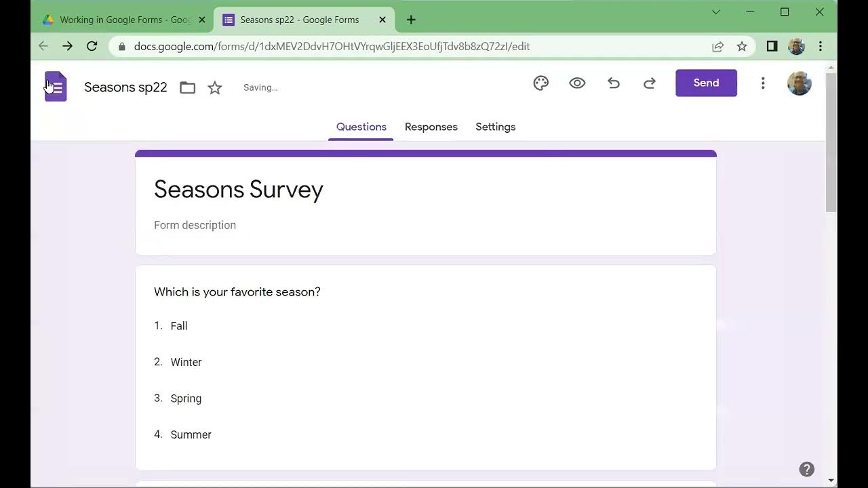The width and height of the screenshot is (868, 488).
Task: Open the help question mark button
Action: (806, 469)
